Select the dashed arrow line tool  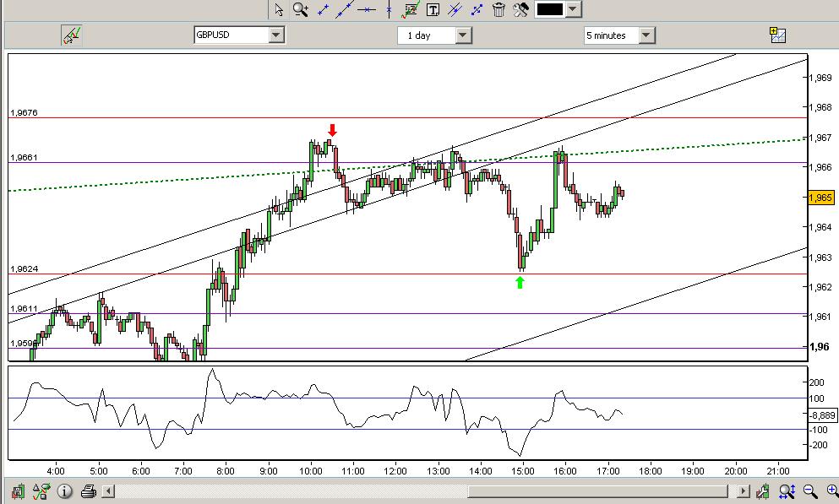[x=477, y=9]
